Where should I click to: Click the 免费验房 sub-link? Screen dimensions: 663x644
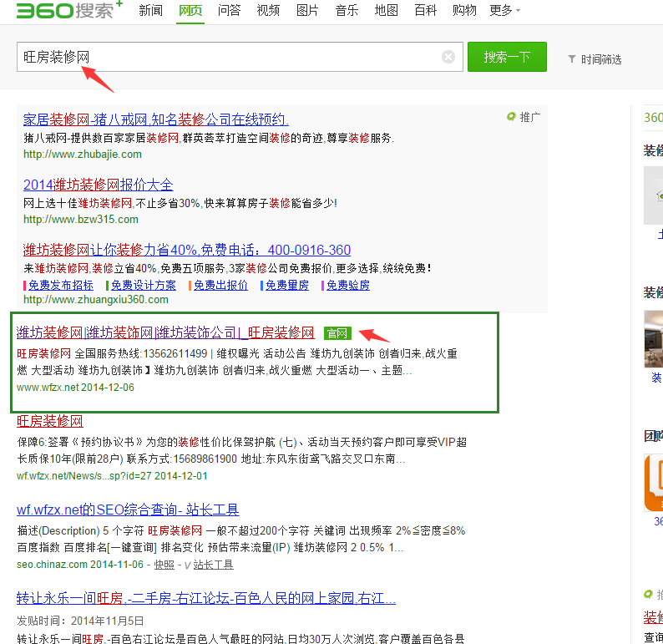point(347,285)
